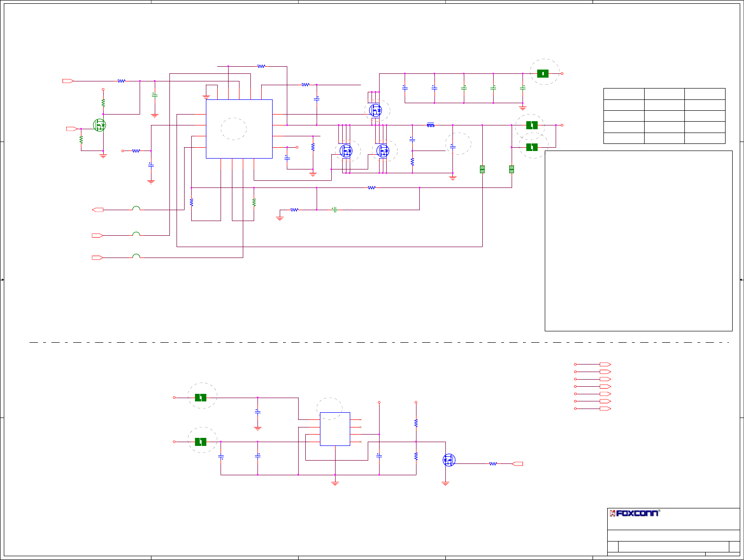This screenshot has height=560, width=744.
Task: Click the topmost green pad at upper-right output
Action: (543, 73)
